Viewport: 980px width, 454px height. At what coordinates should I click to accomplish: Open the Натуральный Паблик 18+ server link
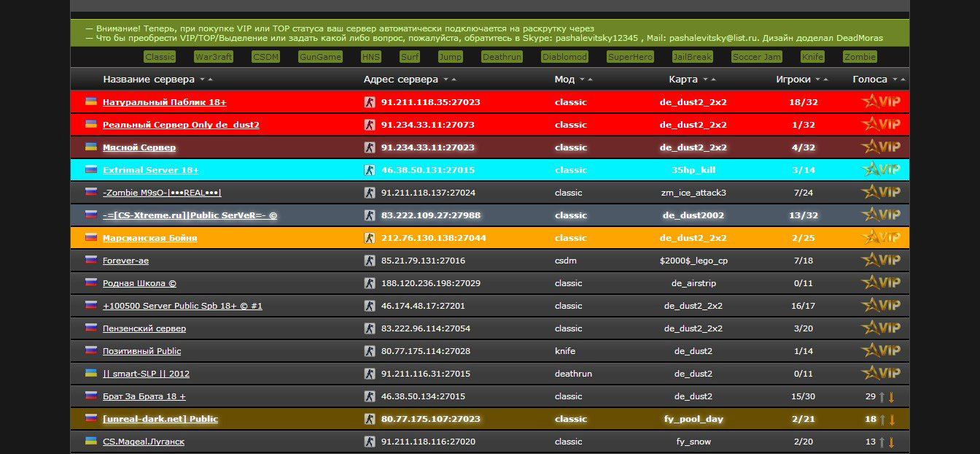pyautogui.click(x=164, y=102)
